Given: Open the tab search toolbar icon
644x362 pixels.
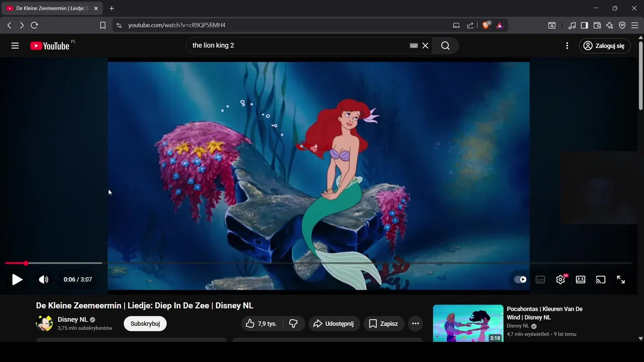Looking at the screenshot, I should [552, 25].
